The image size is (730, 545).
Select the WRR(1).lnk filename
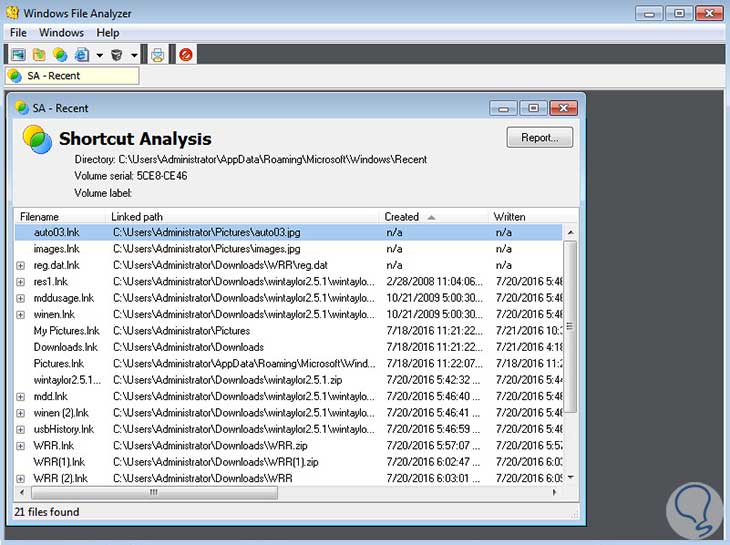(59, 462)
